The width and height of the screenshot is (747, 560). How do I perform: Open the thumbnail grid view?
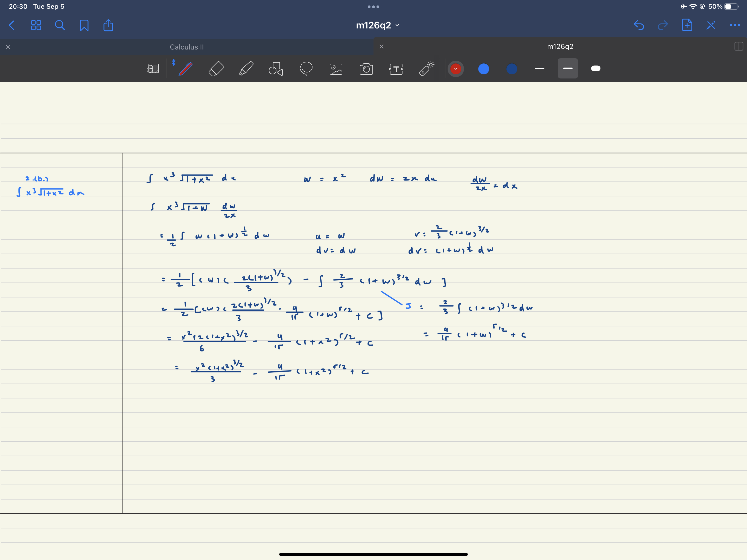point(36,25)
